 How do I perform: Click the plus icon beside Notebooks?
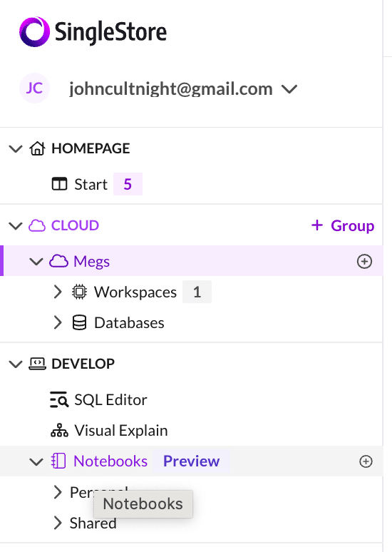click(366, 461)
